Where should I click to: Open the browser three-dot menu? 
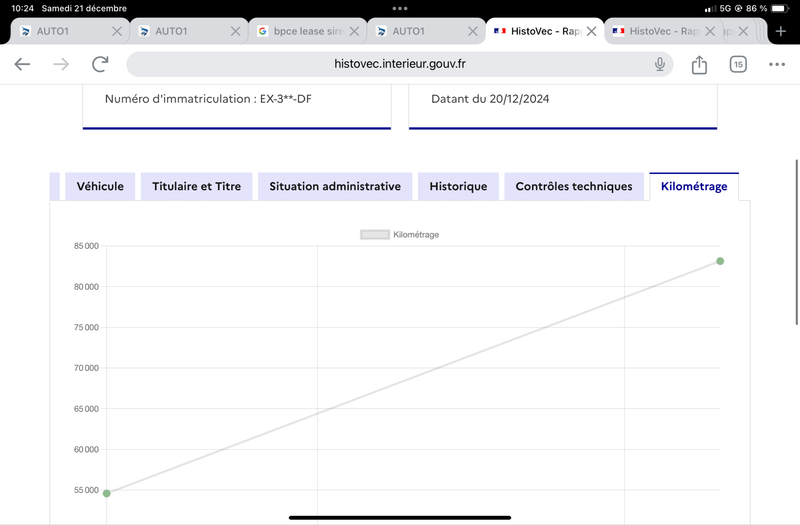[777, 64]
